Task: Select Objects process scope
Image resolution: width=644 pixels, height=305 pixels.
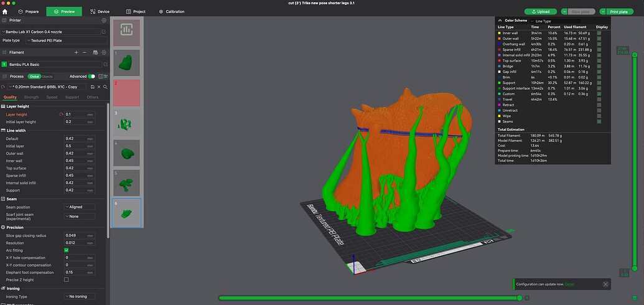Action: (x=47, y=77)
